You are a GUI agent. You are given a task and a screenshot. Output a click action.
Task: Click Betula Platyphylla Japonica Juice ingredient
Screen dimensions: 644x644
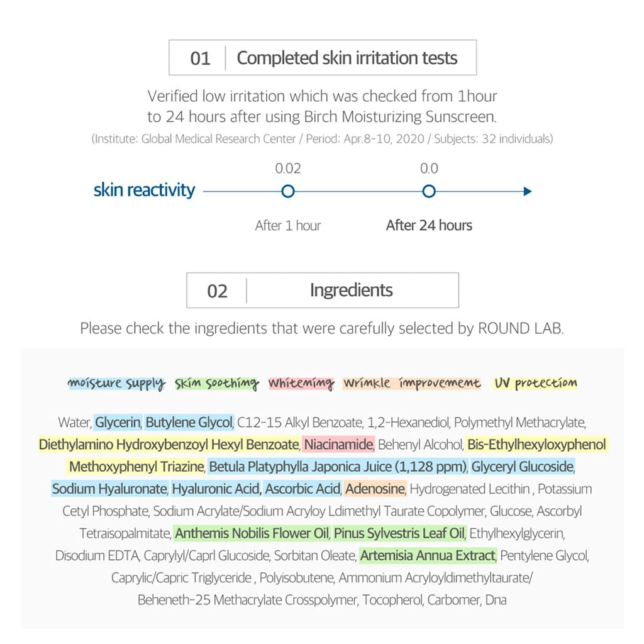click(338, 467)
